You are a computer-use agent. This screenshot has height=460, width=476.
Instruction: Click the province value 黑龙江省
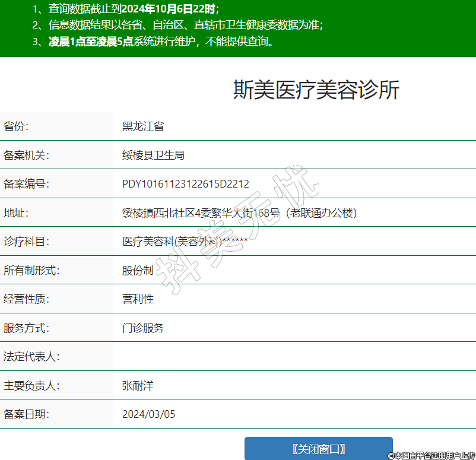142,126
